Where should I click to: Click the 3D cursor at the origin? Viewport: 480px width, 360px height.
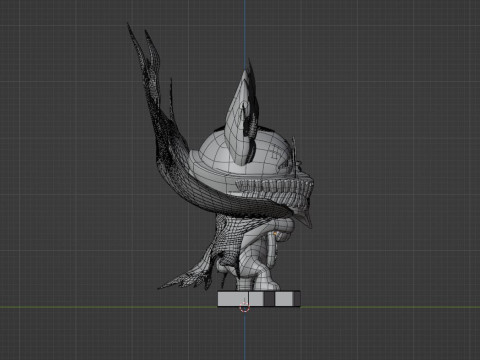pos(245,307)
